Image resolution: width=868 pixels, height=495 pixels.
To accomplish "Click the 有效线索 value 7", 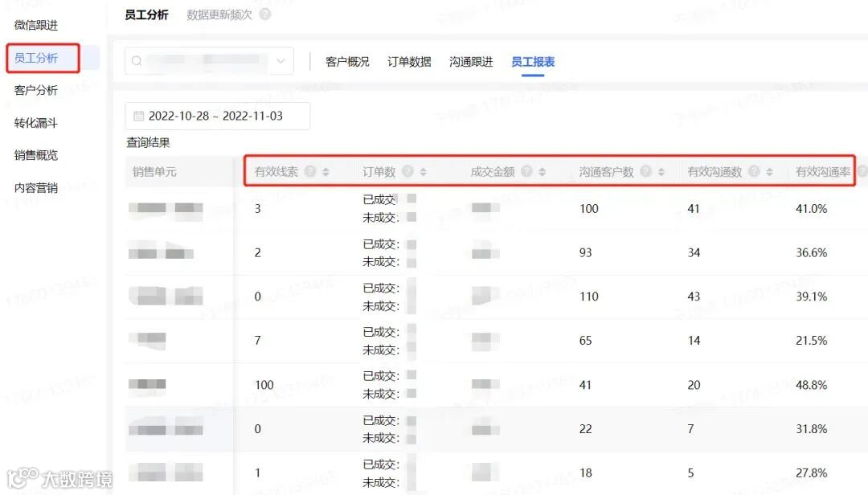I will point(257,341).
